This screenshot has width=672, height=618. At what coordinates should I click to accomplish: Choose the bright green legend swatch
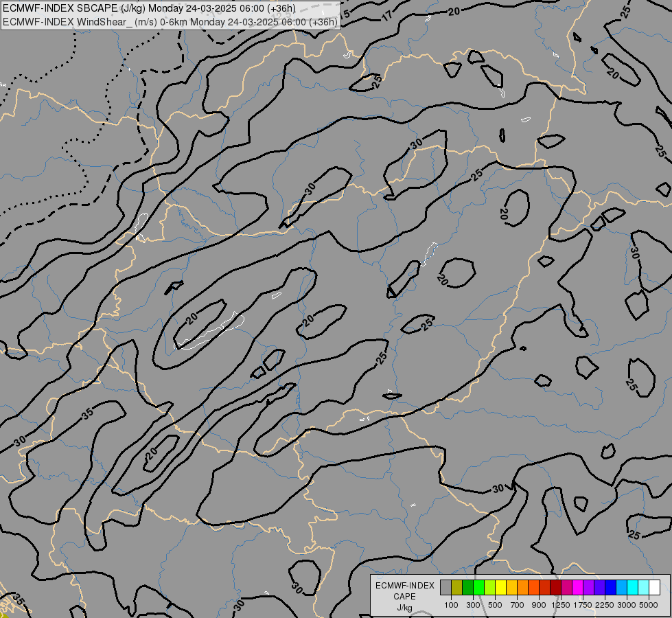tap(478, 587)
